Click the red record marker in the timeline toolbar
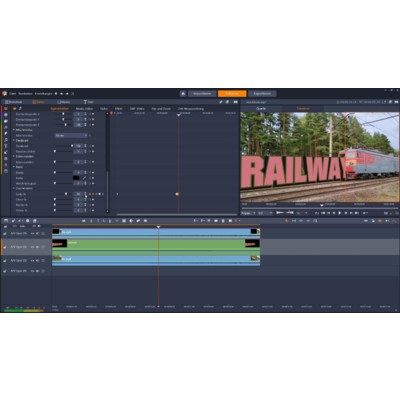This screenshot has height=400, width=400. 236,221
